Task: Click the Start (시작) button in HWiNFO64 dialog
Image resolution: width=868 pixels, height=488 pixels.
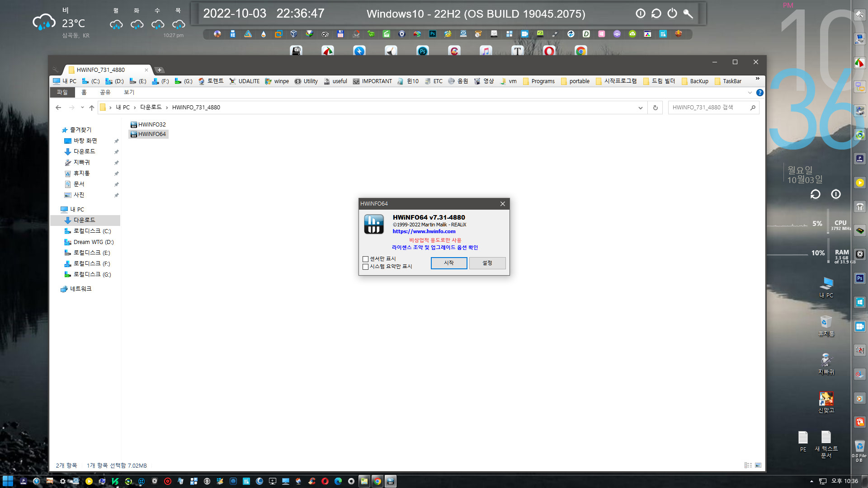Action: [x=448, y=263]
